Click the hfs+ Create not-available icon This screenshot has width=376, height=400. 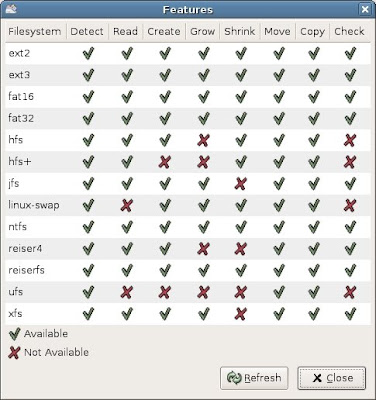[164, 162]
